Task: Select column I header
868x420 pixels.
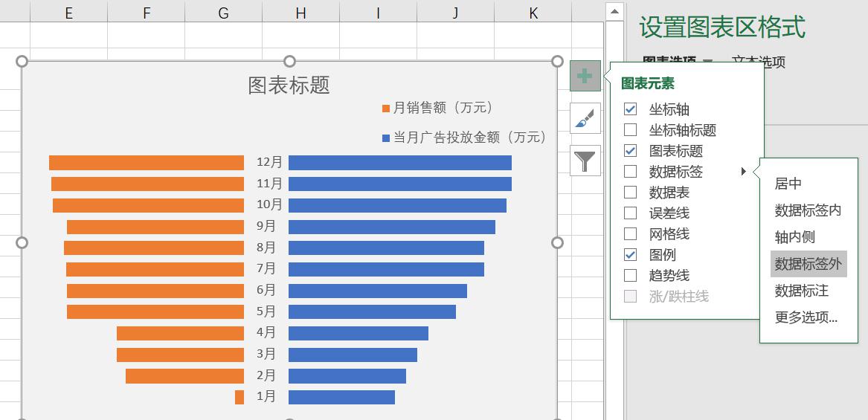Action: (378, 13)
